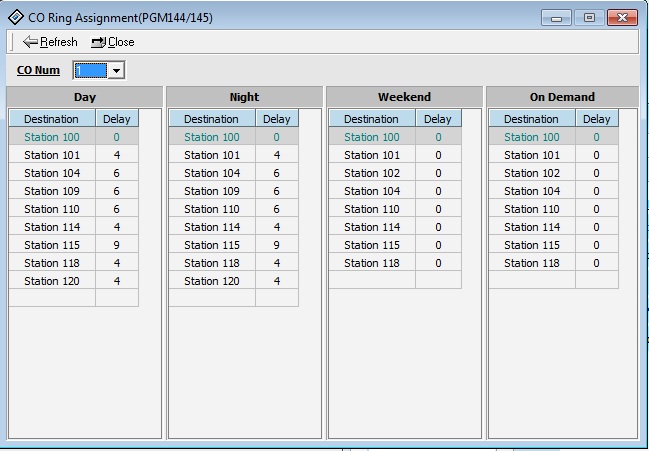Viewport: 649px width, 451px height.
Task: Click Delay column header in Night table
Action: (x=276, y=119)
